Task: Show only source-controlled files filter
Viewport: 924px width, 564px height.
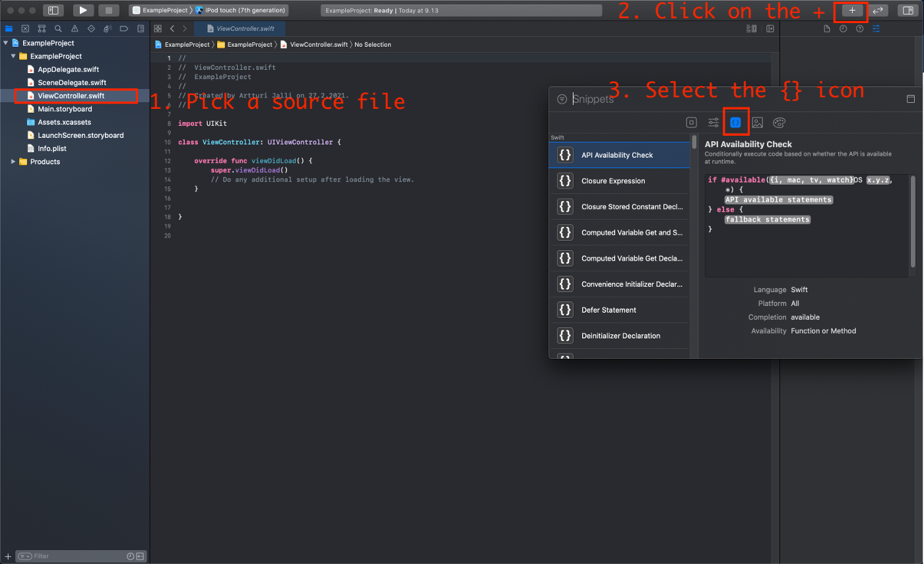Action: coord(140,556)
